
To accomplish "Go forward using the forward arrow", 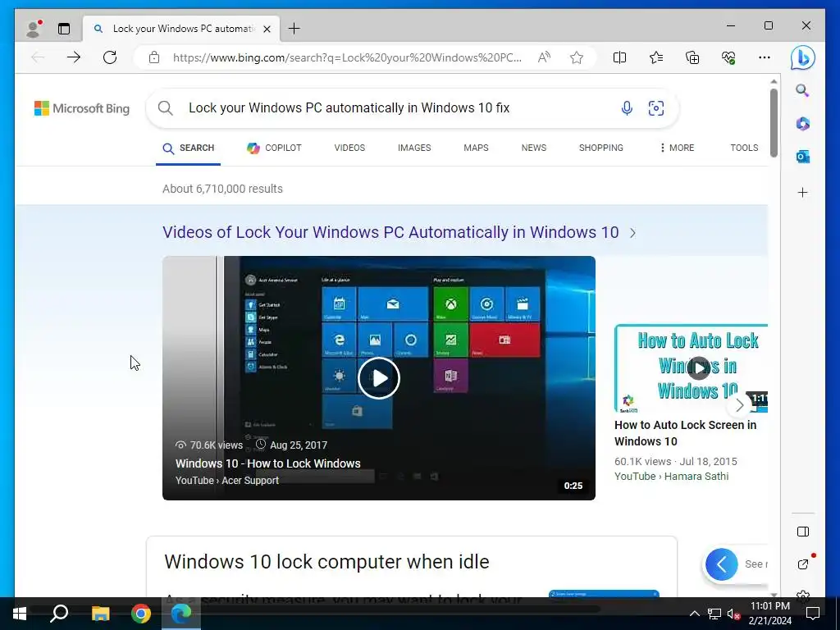I will [73, 57].
